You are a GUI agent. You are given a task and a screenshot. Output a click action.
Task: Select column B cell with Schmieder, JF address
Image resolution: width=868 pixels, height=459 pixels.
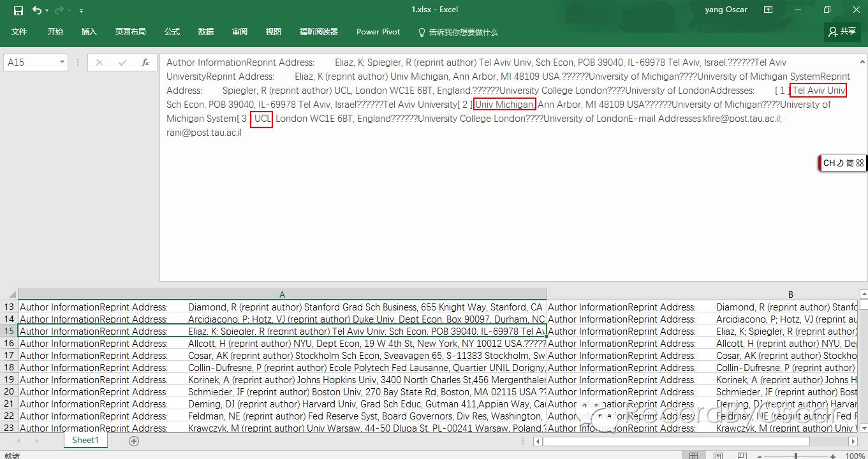(702, 392)
